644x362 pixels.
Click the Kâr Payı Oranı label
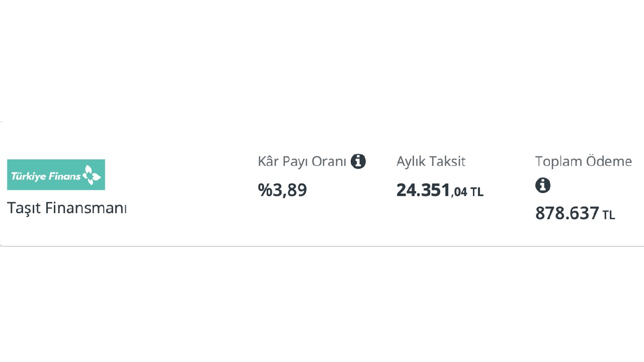coord(302,161)
